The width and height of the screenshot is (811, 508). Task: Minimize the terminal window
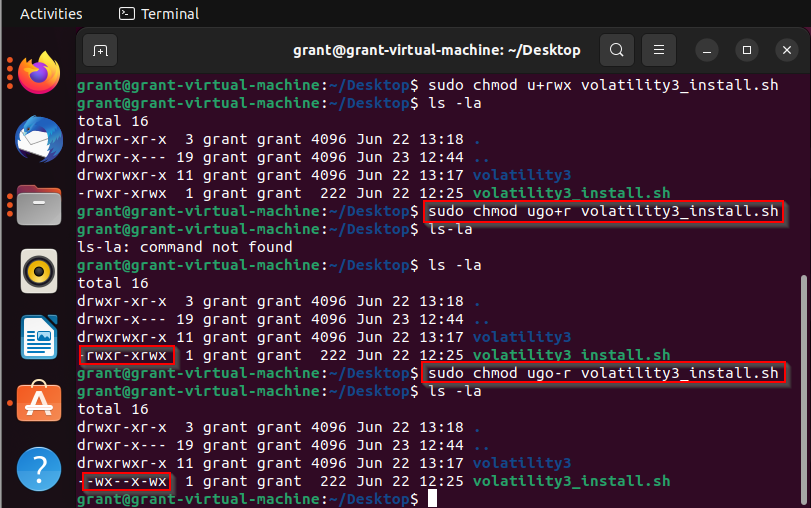(707, 50)
